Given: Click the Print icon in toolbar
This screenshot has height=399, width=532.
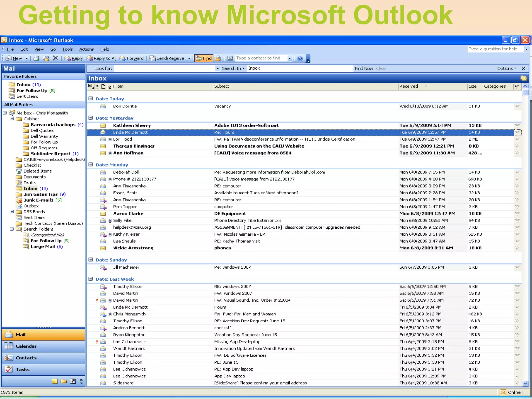Looking at the screenshot, I should click(36, 58).
